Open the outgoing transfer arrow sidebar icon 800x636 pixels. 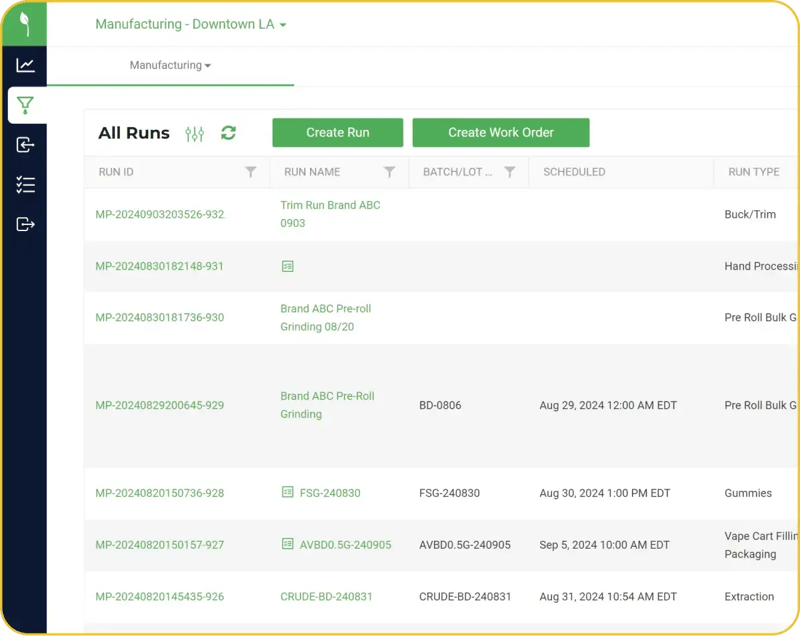tap(25, 224)
